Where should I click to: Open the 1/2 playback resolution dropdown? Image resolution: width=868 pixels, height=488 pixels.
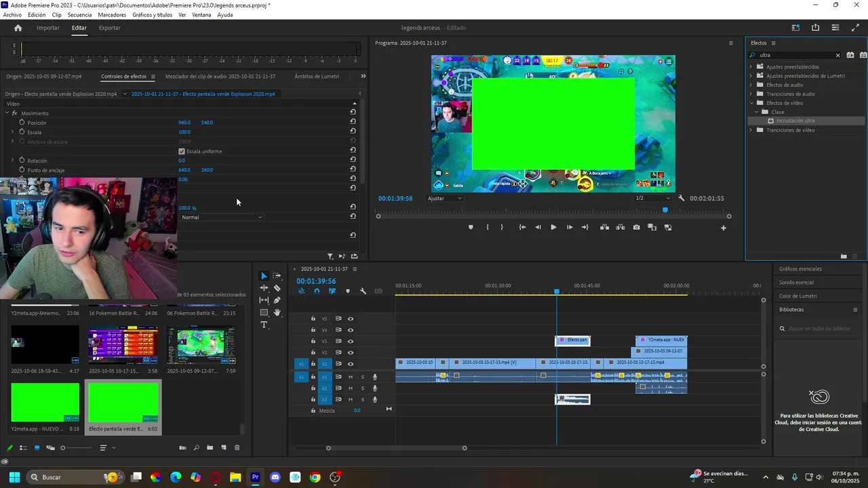click(653, 199)
